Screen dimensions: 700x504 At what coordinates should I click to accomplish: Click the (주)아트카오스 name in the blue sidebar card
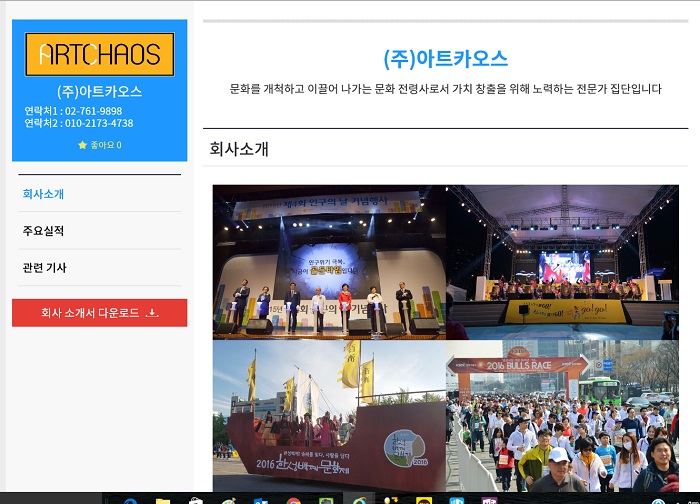(x=99, y=91)
